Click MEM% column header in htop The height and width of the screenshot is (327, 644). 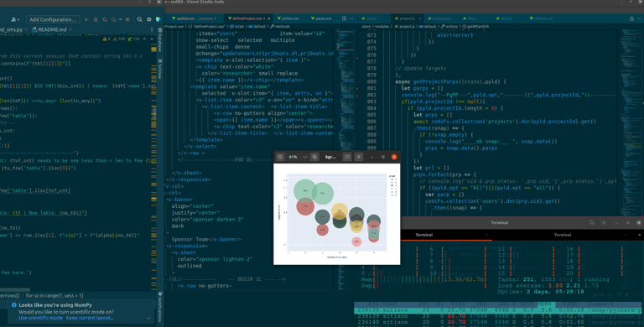point(546,304)
